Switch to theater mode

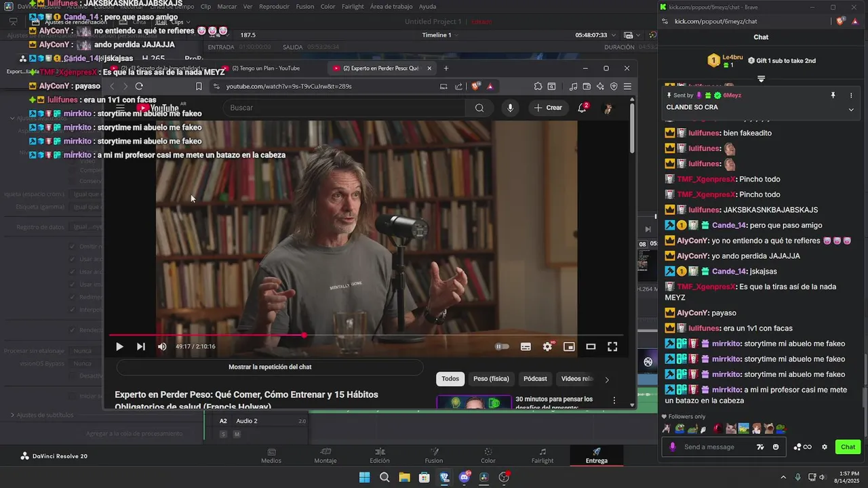591,346
